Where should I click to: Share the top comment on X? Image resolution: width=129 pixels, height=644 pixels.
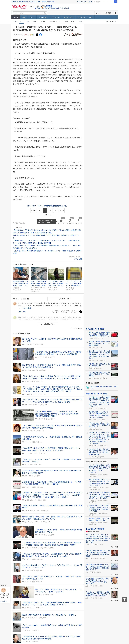[x=80, y=312]
